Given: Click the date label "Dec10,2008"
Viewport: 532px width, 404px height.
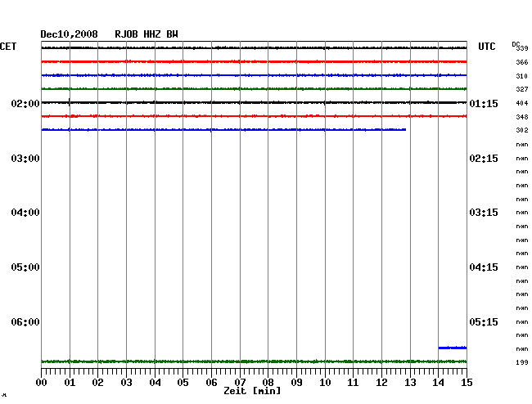Looking at the screenshot, I should coord(69,34).
